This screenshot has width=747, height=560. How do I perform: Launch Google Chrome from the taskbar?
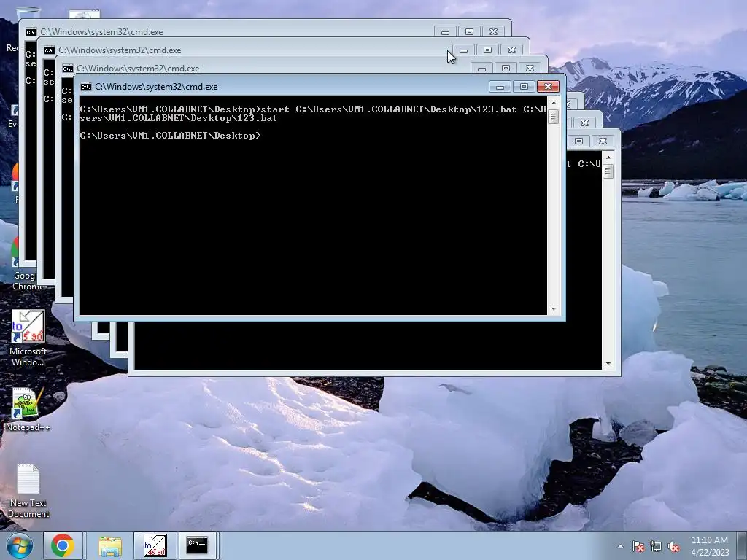[x=63, y=545]
